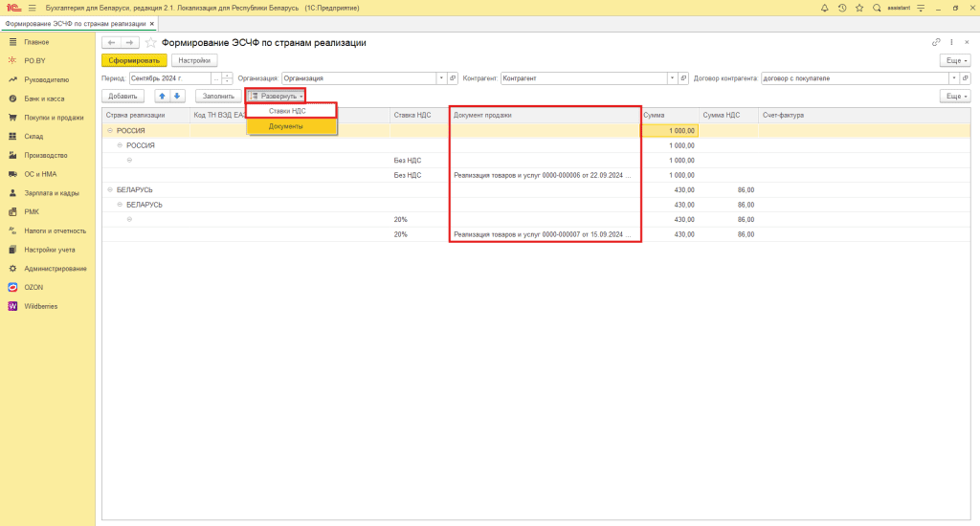Image resolution: width=980 pixels, height=526 pixels.
Task: Open Контрагент item link button
Action: click(x=683, y=78)
